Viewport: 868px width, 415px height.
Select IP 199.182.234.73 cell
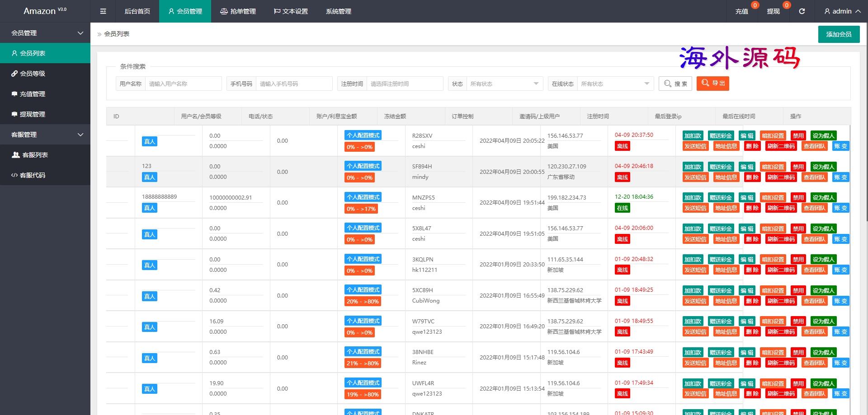pos(566,197)
